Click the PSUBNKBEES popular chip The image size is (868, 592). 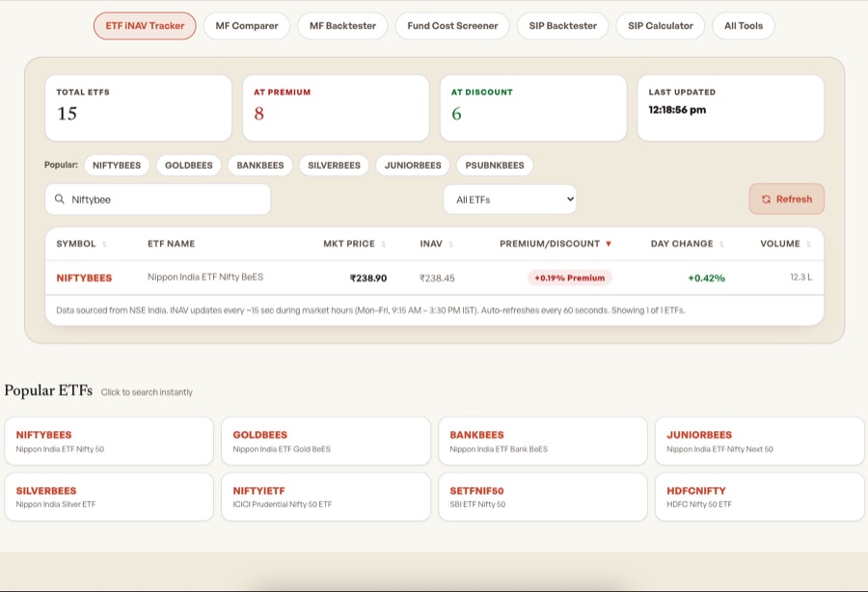pos(495,166)
